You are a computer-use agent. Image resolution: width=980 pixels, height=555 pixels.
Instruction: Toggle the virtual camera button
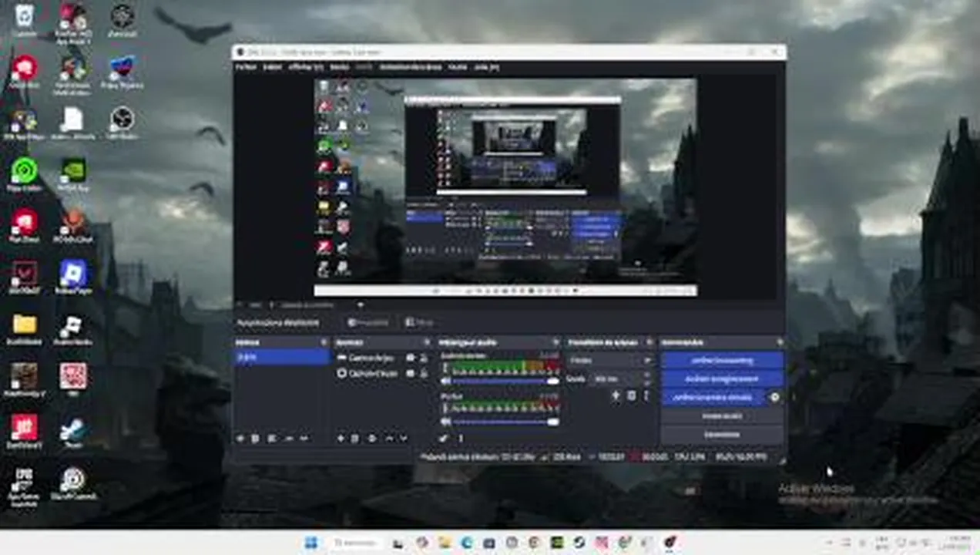[x=713, y=397]
